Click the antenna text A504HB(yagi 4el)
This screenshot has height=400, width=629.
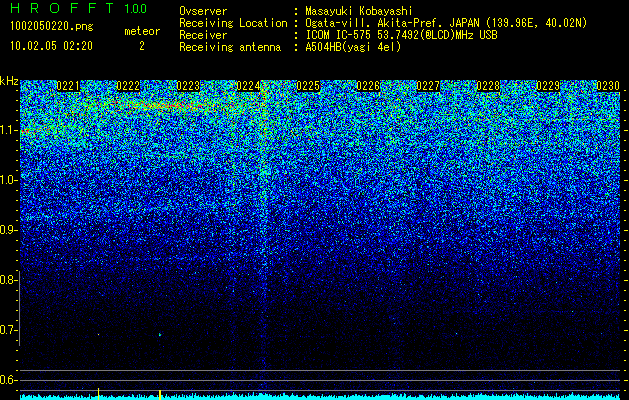[353, 47]
